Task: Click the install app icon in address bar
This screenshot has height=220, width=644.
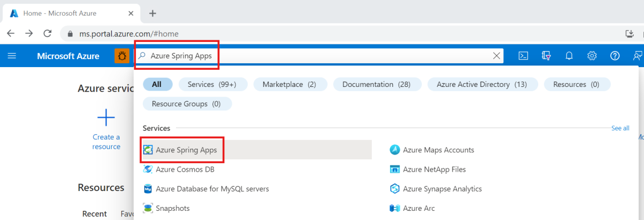Action: tap(630, 33)
